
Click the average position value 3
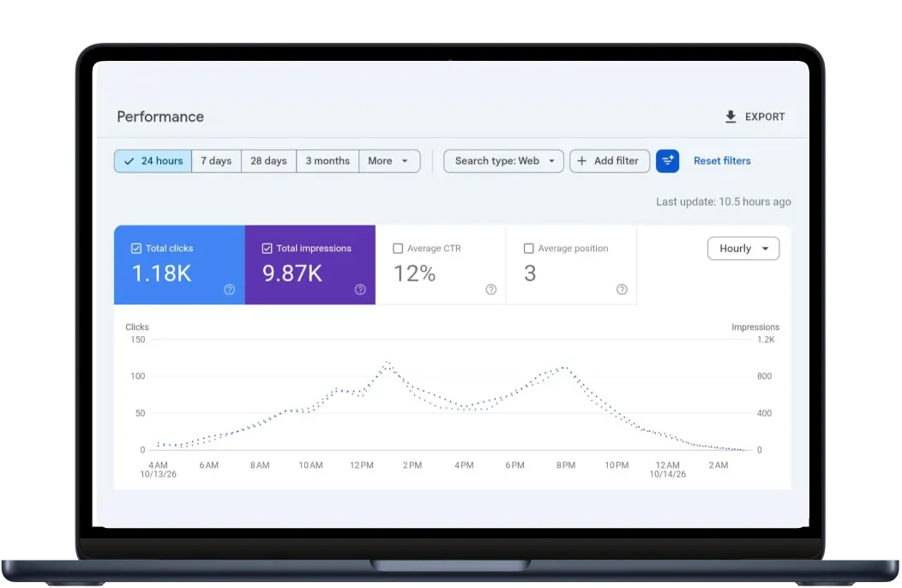530,273
